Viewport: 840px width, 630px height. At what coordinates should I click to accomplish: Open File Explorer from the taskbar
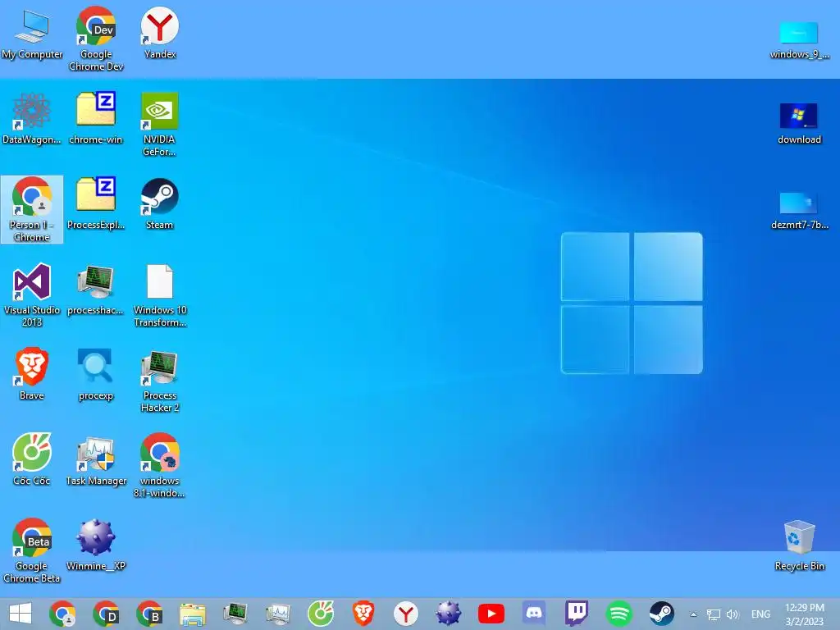[192, 614]
